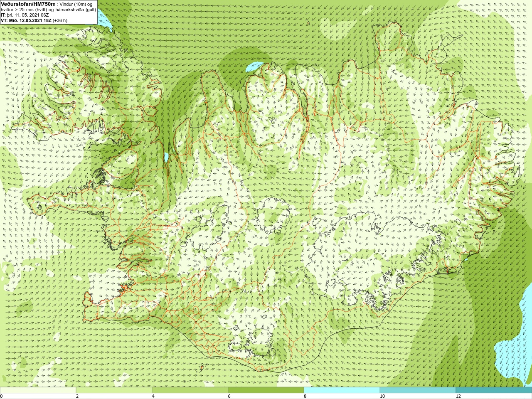Select the turquoise 10–12 legend swatch
532x399 pixels.
click(x=418, y=390)
